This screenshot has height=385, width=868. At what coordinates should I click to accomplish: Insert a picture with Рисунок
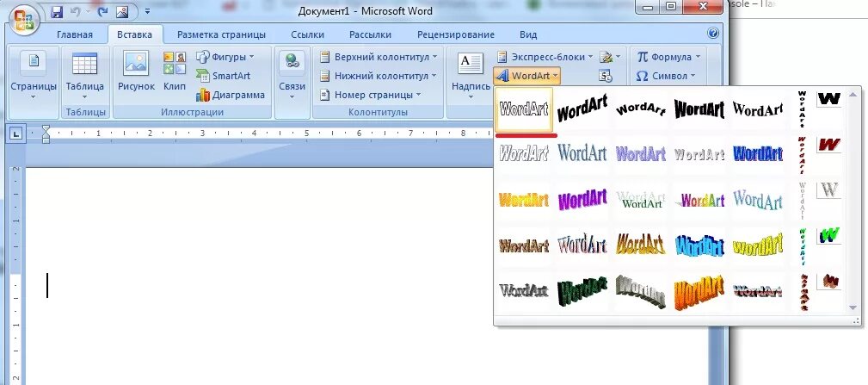click(136, 71)
